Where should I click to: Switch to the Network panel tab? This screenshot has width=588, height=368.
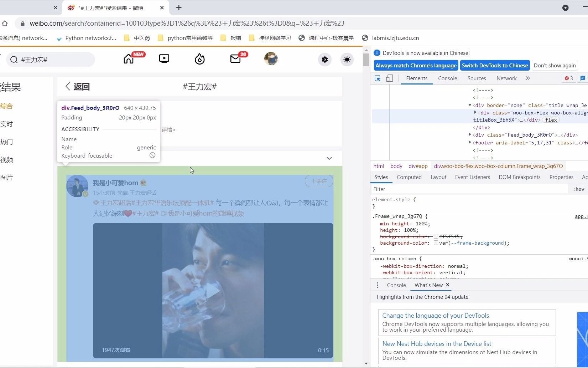coord(506,78)
